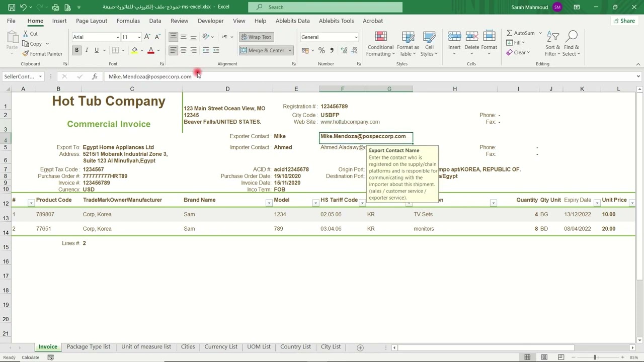Click the Increase Decimal icon

[x=344, y=50]
